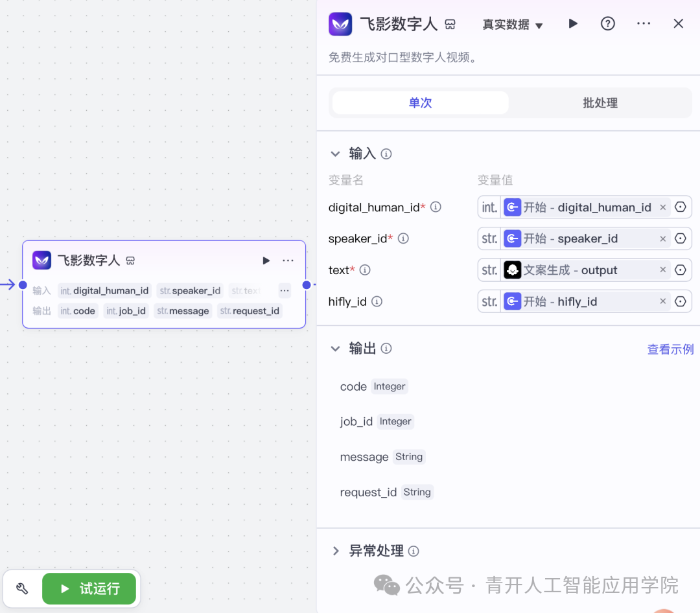
Task: Open the 查看示例 link
Action: point(670,349)
